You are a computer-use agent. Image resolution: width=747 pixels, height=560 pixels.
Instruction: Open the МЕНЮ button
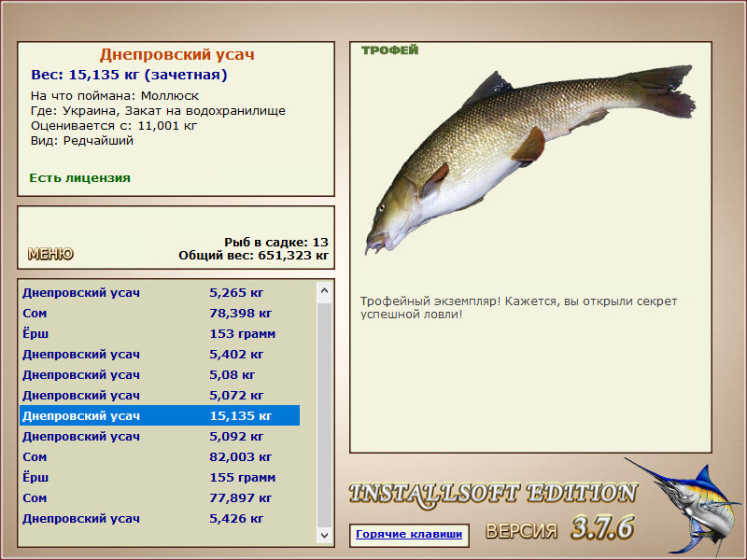click(50, 254)
